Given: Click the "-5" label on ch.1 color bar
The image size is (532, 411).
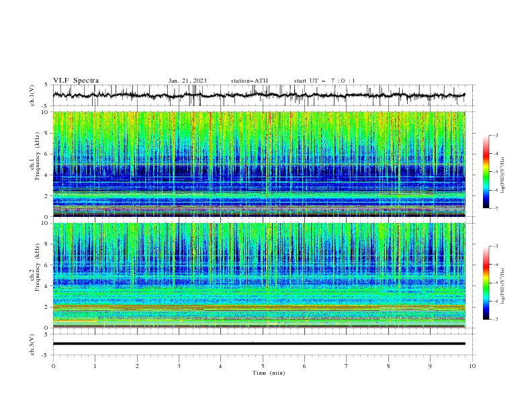Looking at the screenshot, I should click(495, 172).
